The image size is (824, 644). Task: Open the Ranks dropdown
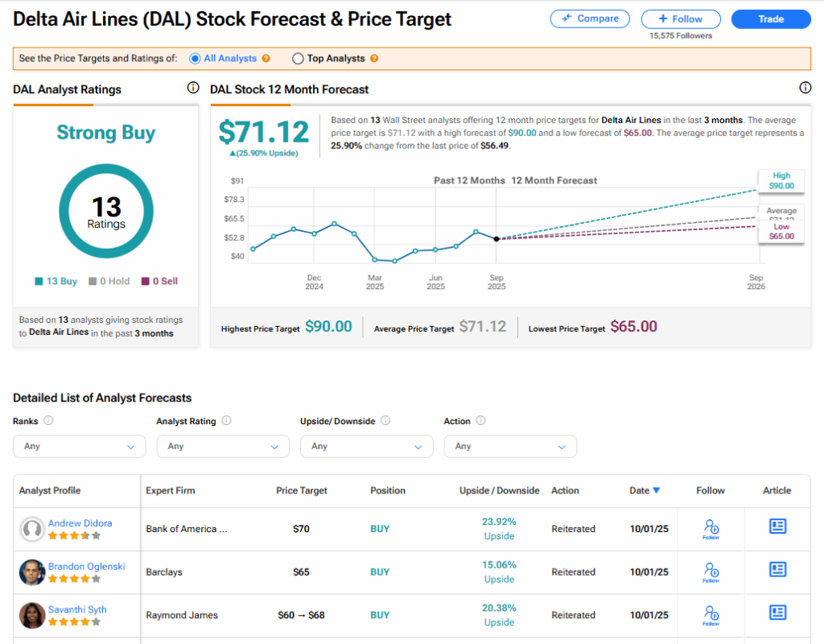pos(79,446)
